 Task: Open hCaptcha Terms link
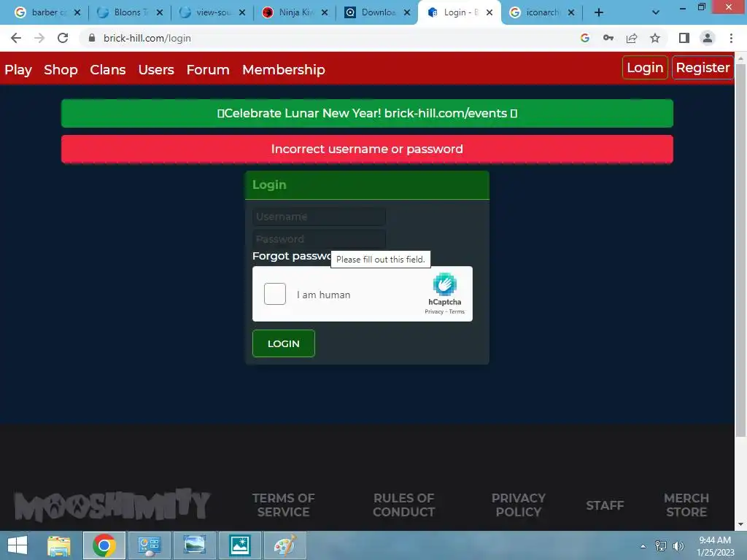(x=457, y=312)
